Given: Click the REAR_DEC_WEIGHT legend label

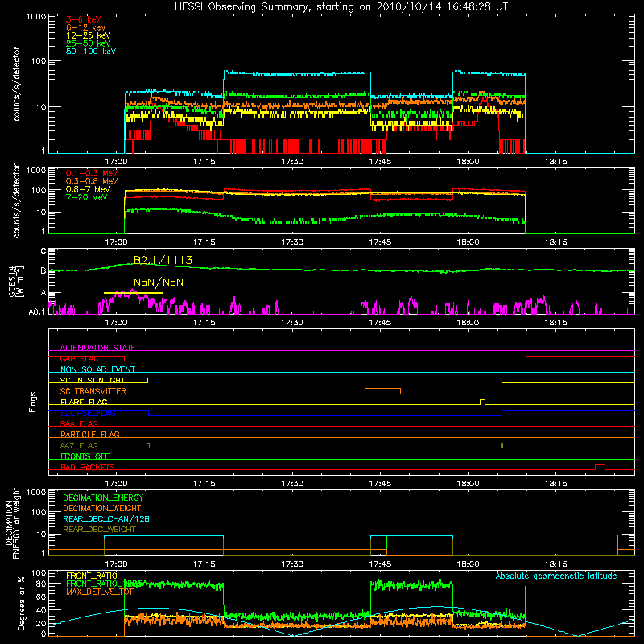Looking at the screenshot, I should [x=99, y=530].
